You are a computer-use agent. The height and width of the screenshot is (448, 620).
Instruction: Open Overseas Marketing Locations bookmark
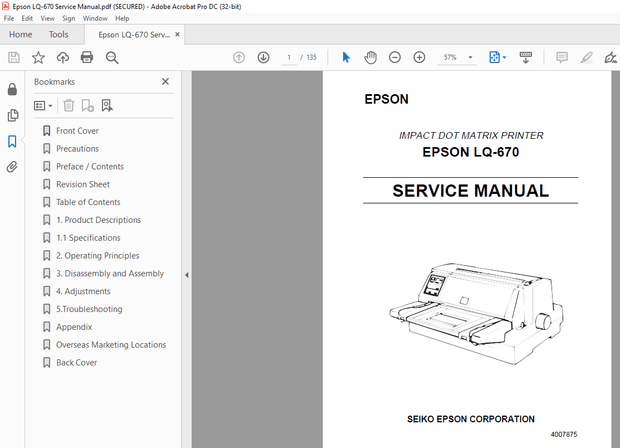tap(111, 345)
